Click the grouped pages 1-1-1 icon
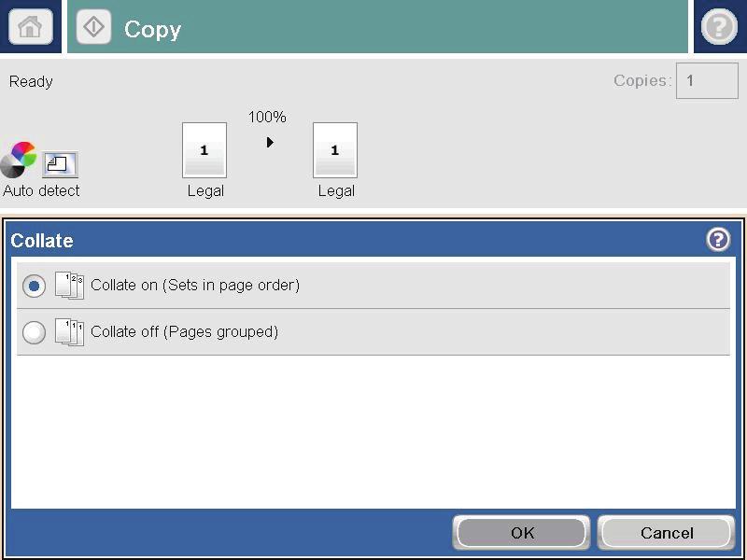The image size is (747, 560). pos(69,332)
